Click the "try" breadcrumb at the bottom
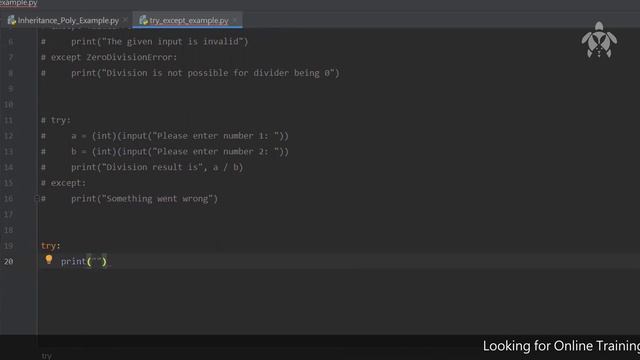This screenshot has width=640, height=360. click(47, 356)
